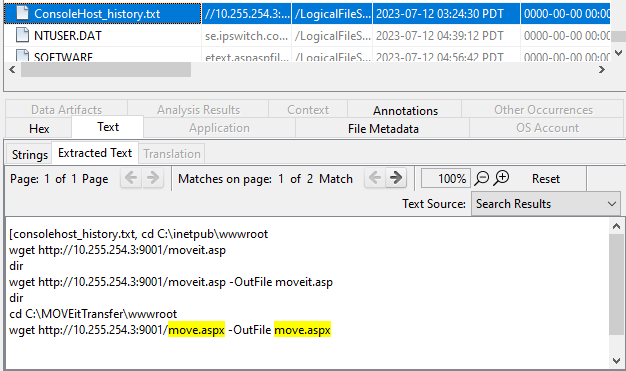626x371 pixels.
Task: Click the first highlighted move.aspx match
Action: 196,330
